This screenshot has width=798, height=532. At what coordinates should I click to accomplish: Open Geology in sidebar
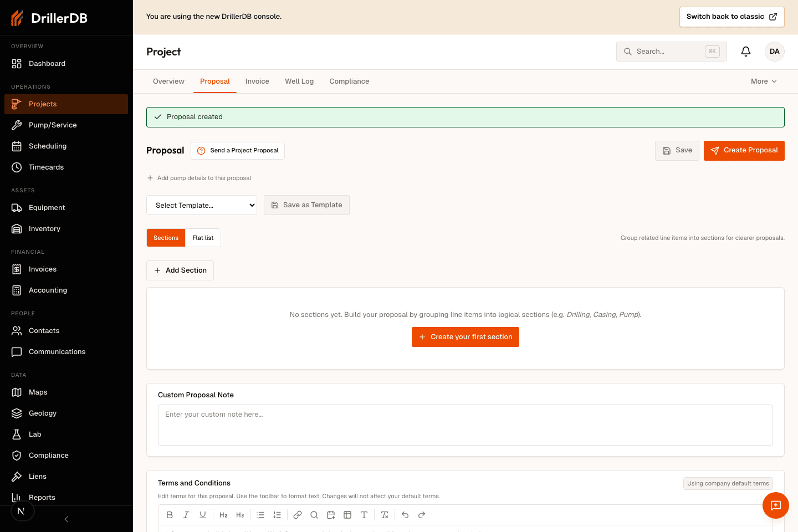[66, 413]
